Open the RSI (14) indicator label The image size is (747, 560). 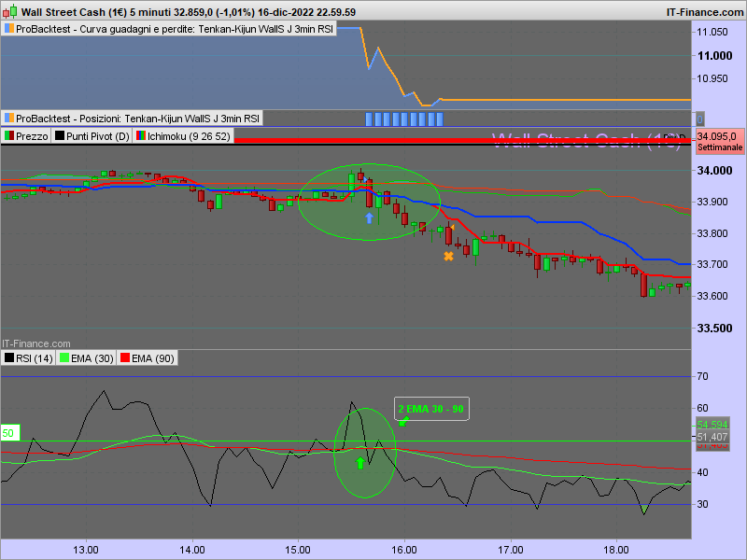click(x=29, y=358)
